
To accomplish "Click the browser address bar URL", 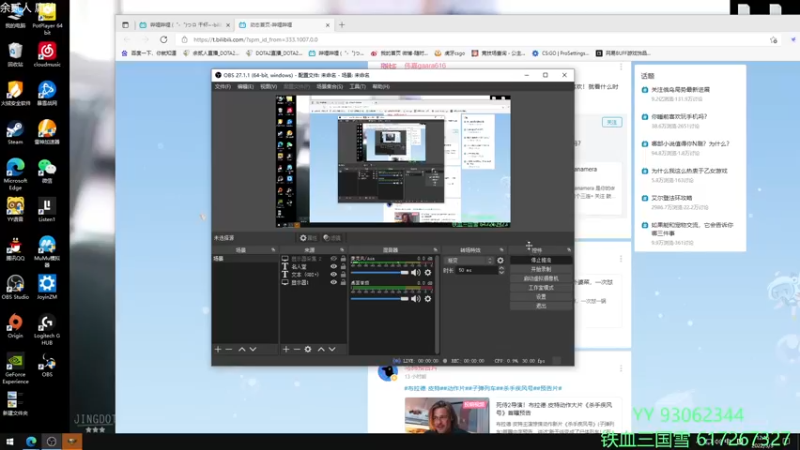I will pos(256,40).
